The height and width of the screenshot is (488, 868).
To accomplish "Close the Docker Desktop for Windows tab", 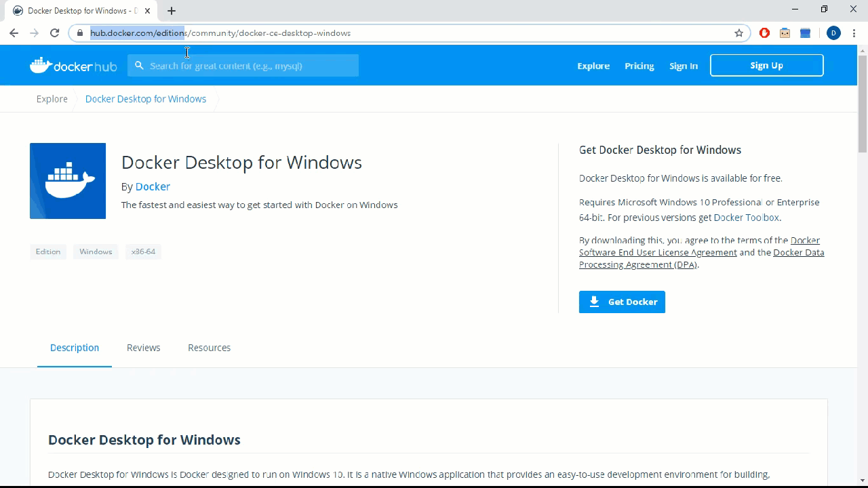I will click(x=148, y=11).
